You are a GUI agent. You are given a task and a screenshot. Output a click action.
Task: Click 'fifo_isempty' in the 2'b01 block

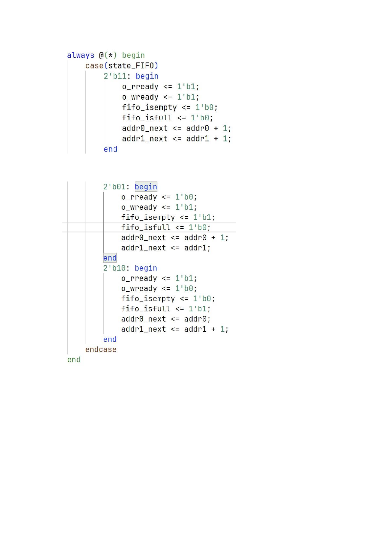pyautogui.click(x=148, y=217)
